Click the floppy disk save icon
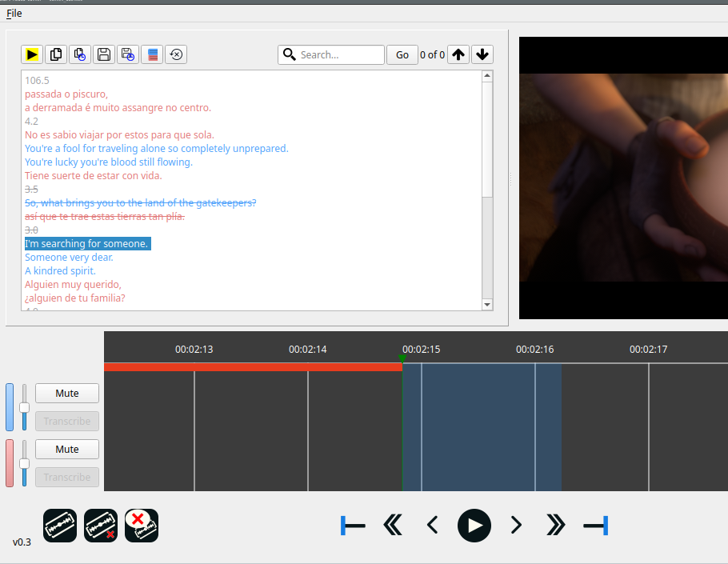This screenshot has width=728, height=564. point(103,54)
